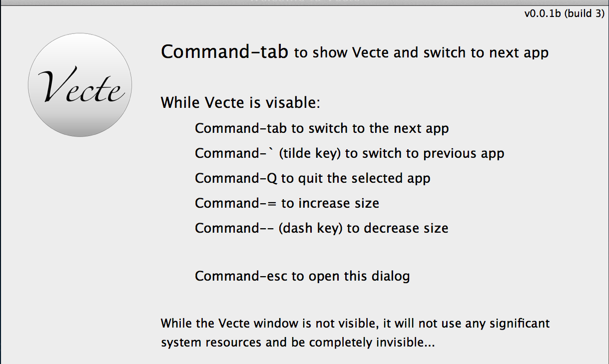Image resolution: width=609 pixels, height=364 pixels.
Task: Click "Command-tab to switch to the next app" line
Action: [x=322, y=128]
